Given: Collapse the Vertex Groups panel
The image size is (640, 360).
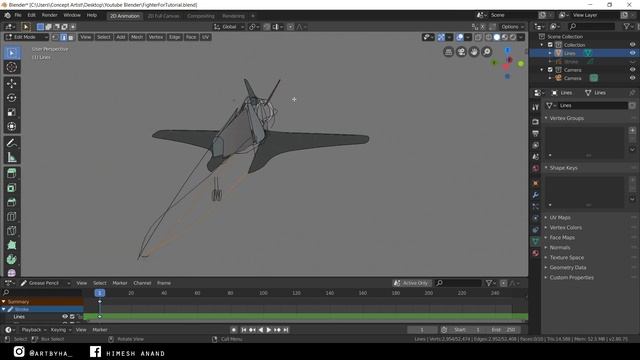Looking at the screenshot, I should [x=566, y=118].
